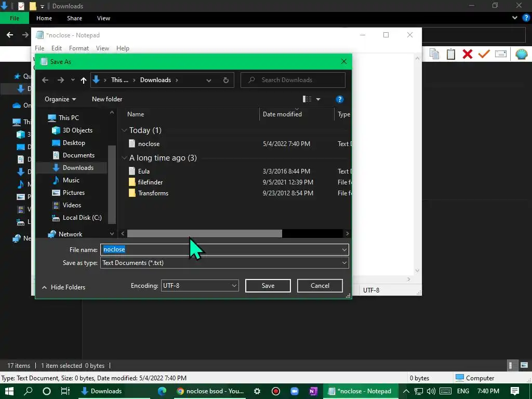Click the orange checkmark icon in Explorer
The image size is (532, 399).
[484, 54]
